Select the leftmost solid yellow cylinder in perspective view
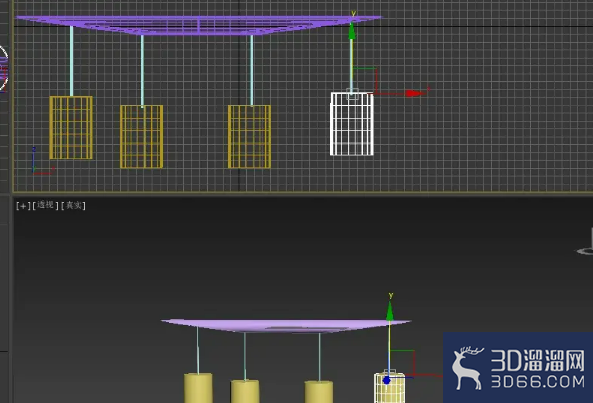Viewport: 593px width, 403px height. [198, 388]
